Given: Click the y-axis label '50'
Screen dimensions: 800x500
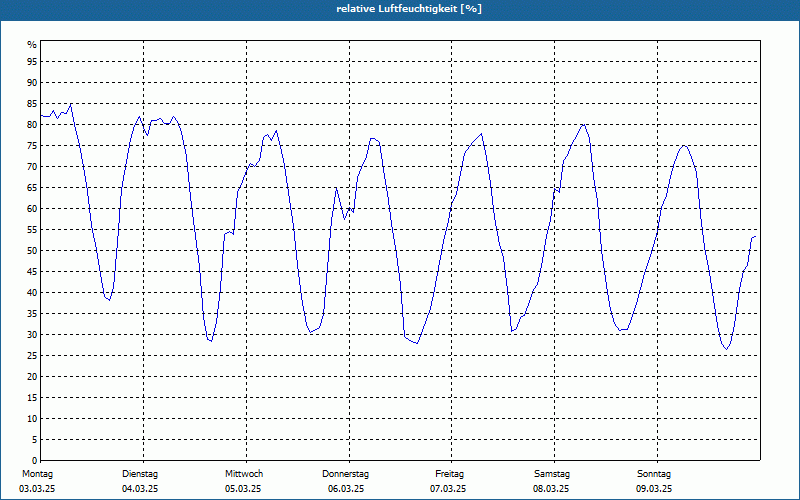Looking at the screenshot, I should (x=32, y=251).
